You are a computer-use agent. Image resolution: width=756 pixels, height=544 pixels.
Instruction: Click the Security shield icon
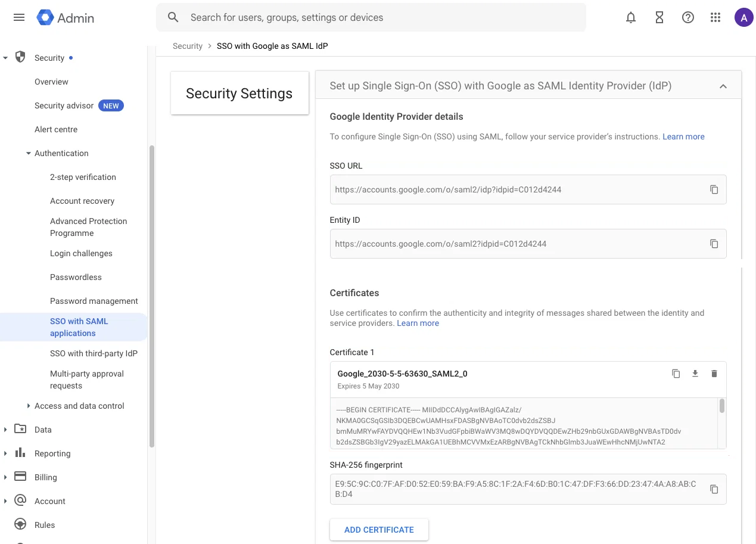coord(20,57)
